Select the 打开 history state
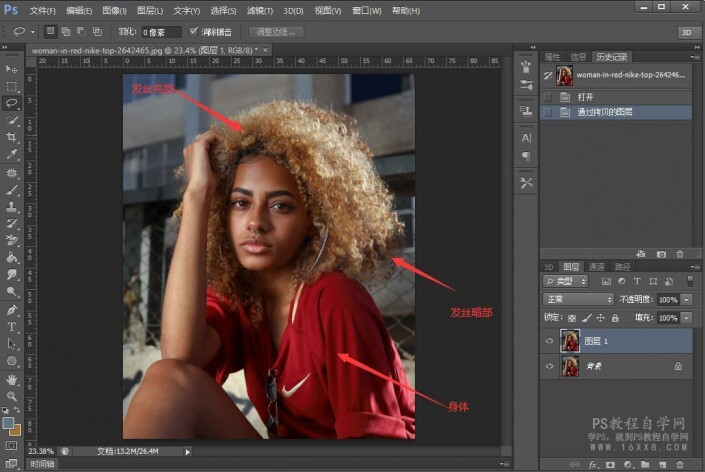This screenshot has width=705, height=472. 584,97
